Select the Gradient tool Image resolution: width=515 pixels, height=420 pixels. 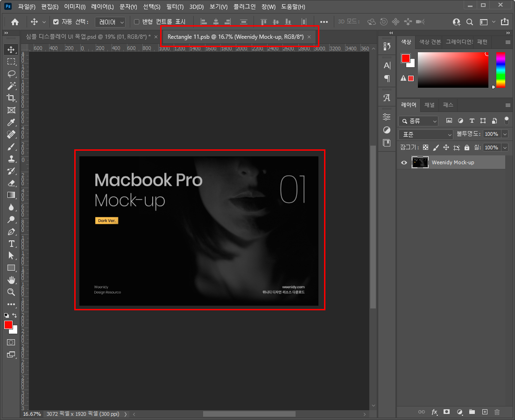click(11, 195)
